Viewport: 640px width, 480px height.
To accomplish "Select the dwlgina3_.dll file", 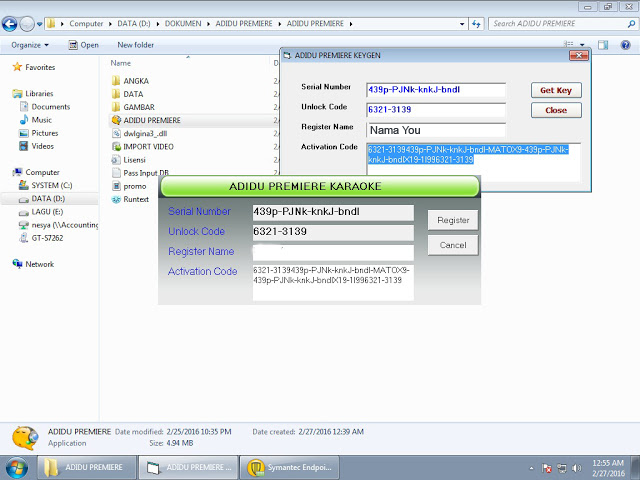I will [139, 133].
